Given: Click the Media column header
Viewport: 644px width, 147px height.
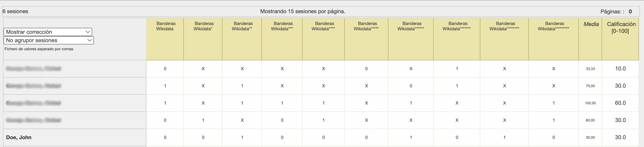Looking at the screenshot, I should (x=591, y=24).
